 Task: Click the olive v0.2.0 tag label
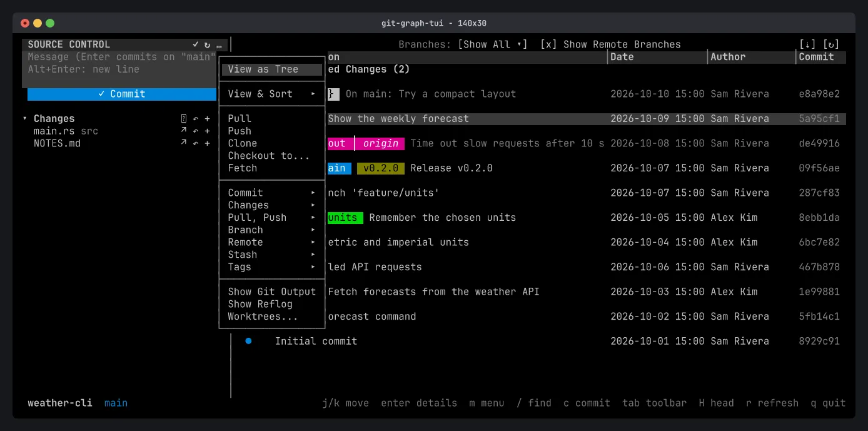click(381, 168)
